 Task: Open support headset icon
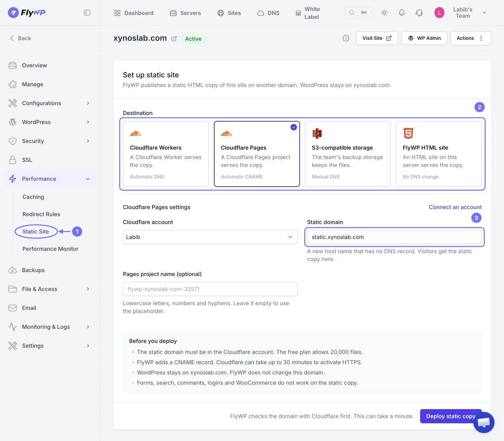[x=419, y=13]
